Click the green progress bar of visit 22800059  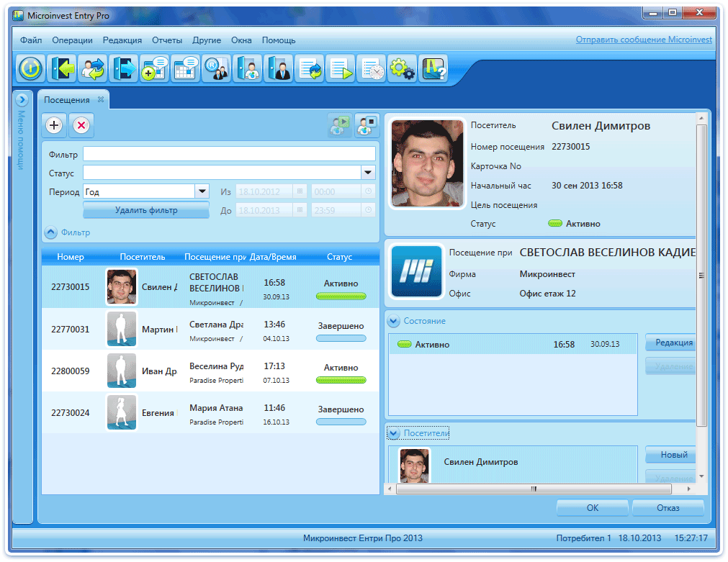tap(341, 380)
